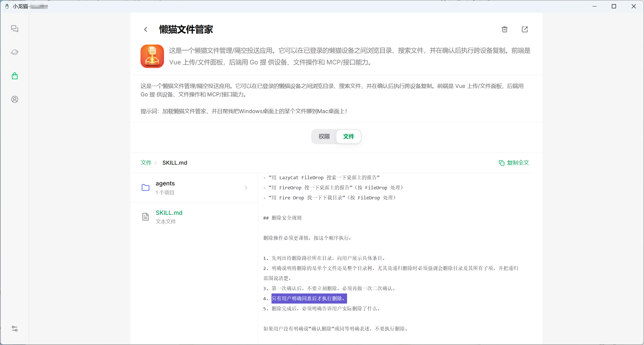Minimize the 小龙猫 window
644x345 pixels.
point(595,6)
